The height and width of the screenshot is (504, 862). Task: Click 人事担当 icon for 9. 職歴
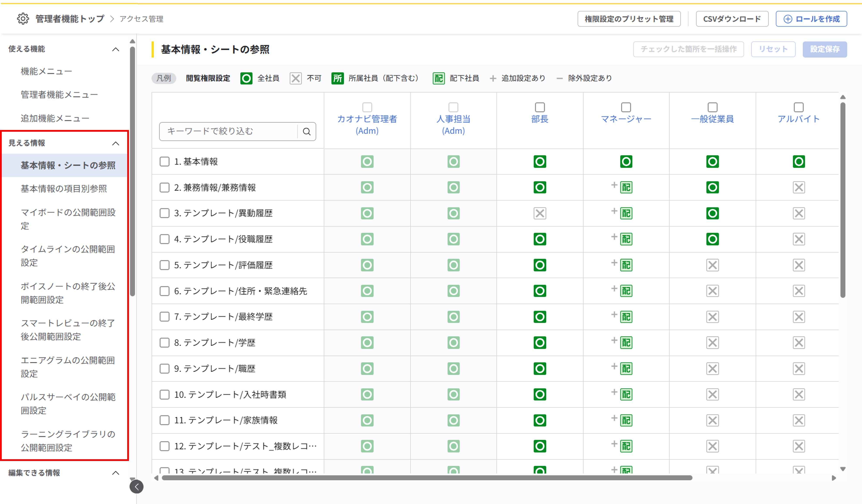(454, 369)
